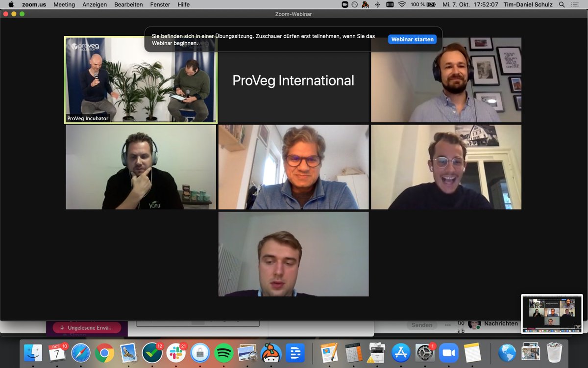Open the Meeting menu

[x=64, y=4]
